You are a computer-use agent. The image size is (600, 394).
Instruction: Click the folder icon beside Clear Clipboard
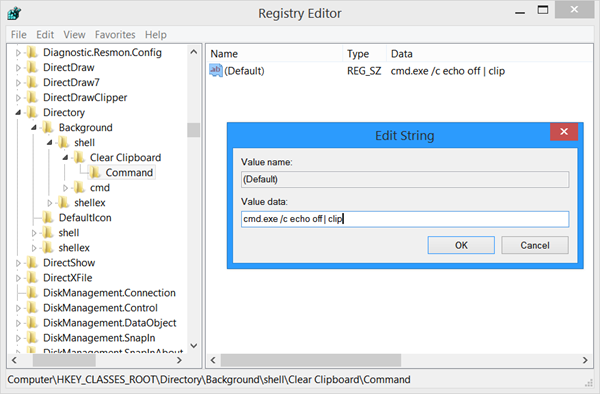(x=79, y=158)
